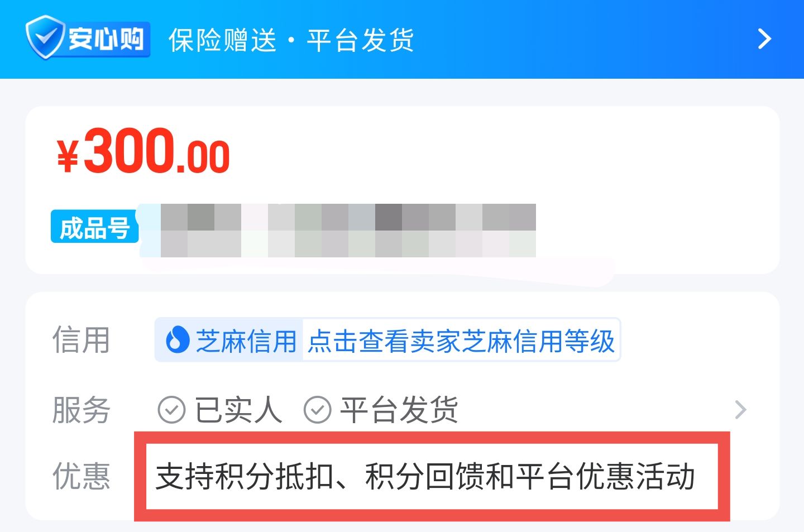Click the blurred account number text
This screenshot has height=532, width=804.
(348, 231)
